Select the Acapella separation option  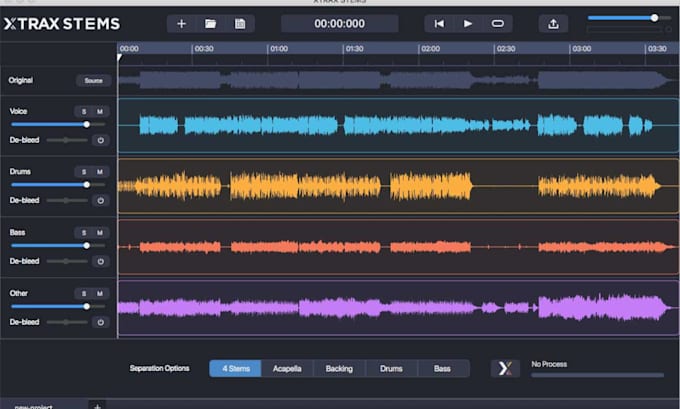point(287,369)
